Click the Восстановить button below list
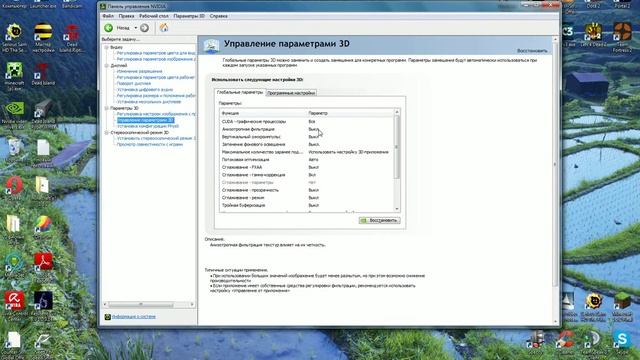640x360 pixels. coord(379,220)
